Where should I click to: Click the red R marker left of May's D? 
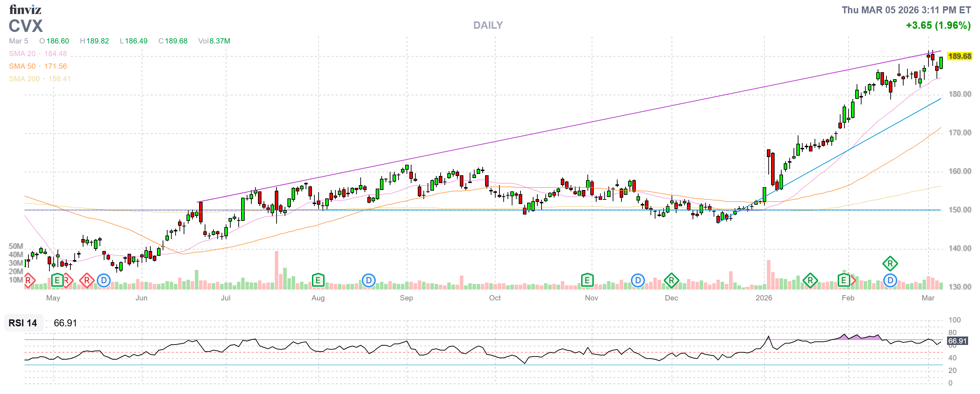(87, 281)
